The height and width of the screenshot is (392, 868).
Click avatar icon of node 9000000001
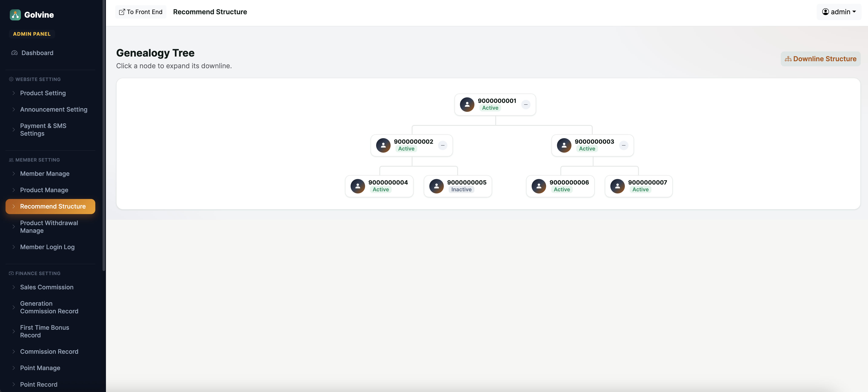pos(467,104)
